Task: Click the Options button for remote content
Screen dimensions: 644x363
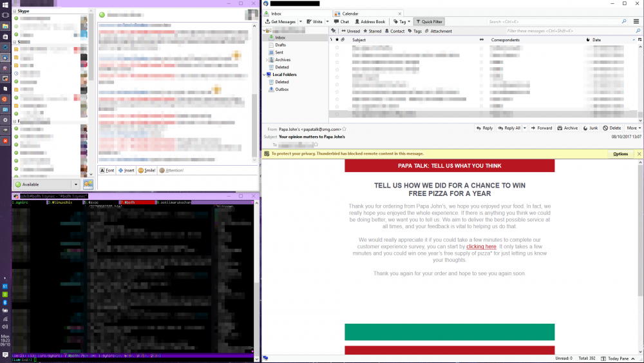Action: point(620,154)
